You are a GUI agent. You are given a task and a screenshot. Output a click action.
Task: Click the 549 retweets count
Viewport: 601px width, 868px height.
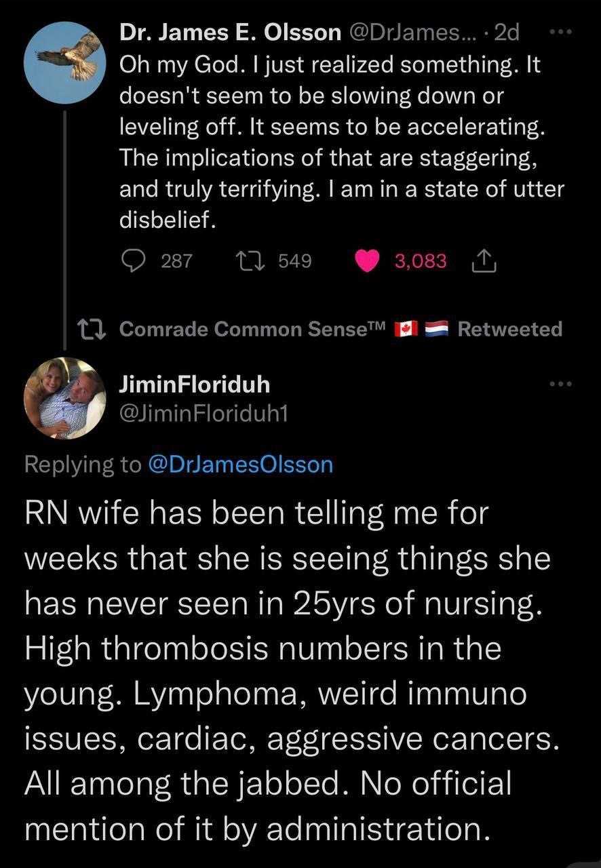[294, 261]
